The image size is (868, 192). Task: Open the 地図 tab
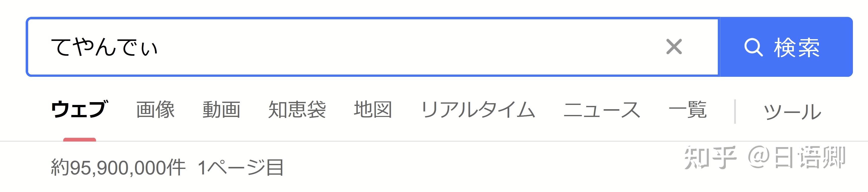point(373,110)
